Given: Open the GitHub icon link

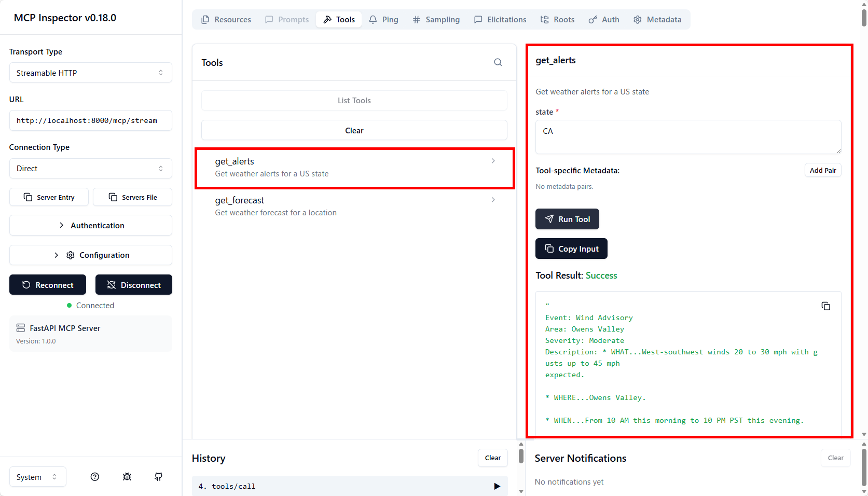Looking at the screenshot, I should (x=158, y=477).
